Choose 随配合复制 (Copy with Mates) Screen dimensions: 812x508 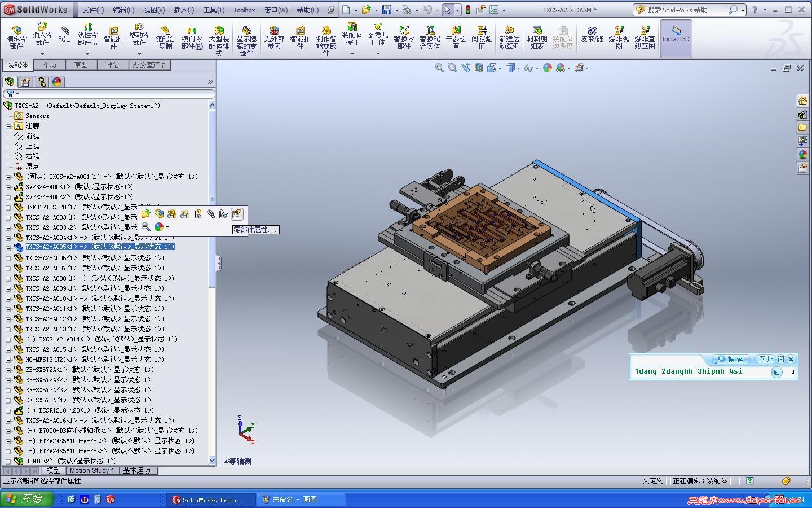click(x=165, y=37)
